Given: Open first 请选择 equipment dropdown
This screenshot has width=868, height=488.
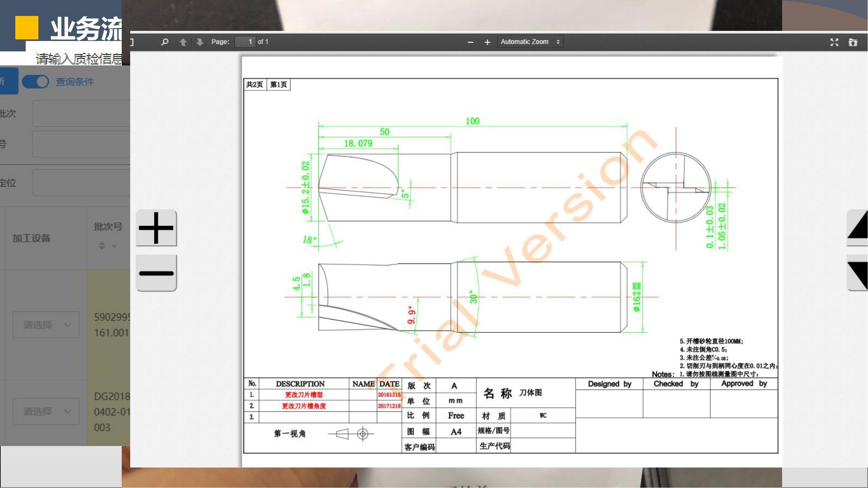Looking at the screenshot, I should coord(46,325).
